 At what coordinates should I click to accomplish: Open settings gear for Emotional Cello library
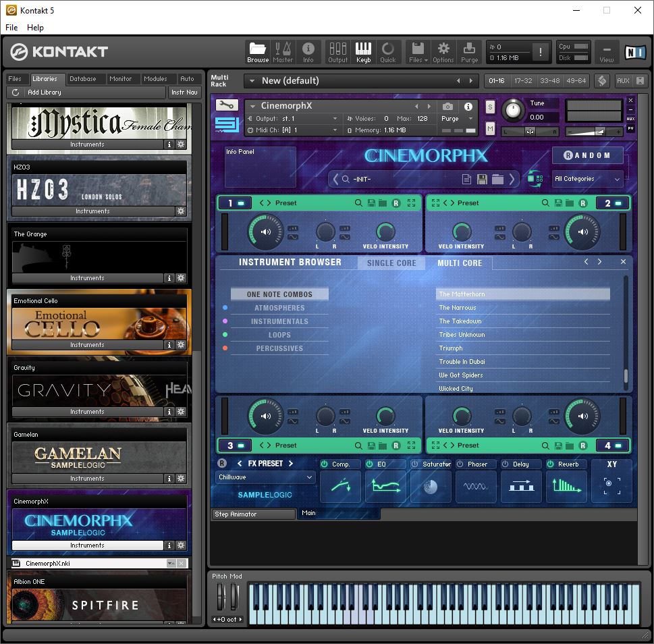181,344
